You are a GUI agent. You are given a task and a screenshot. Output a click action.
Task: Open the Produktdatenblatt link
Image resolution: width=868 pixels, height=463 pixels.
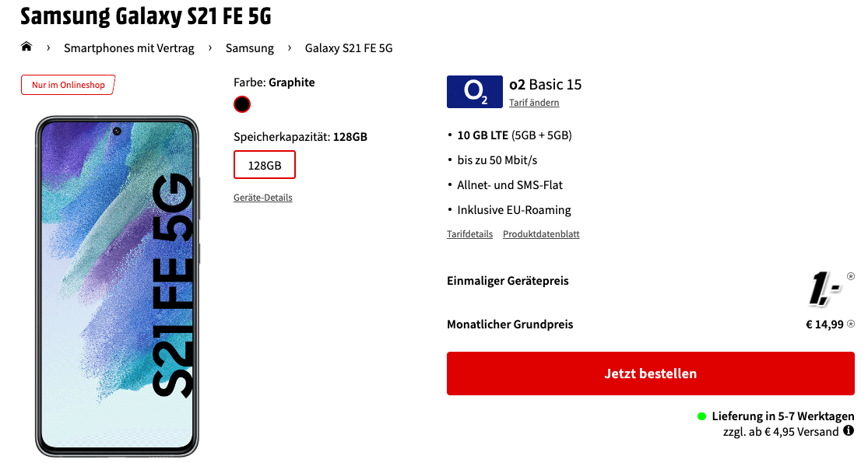(x=541, y=234)
